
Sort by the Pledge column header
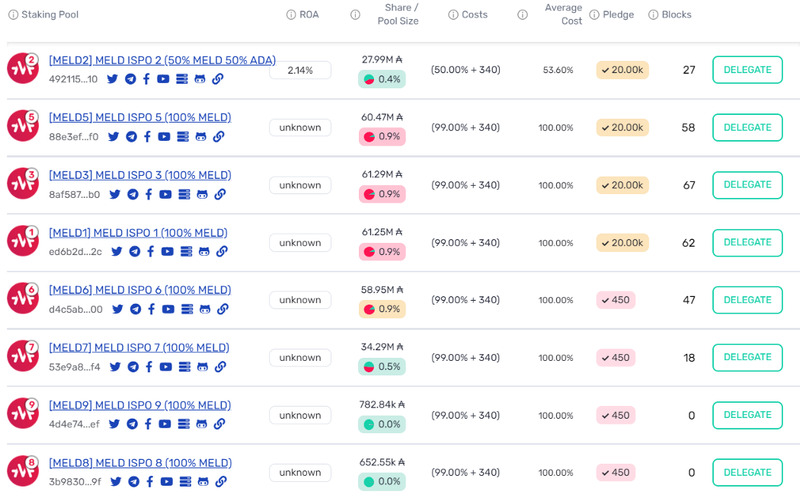click(618, 15)
